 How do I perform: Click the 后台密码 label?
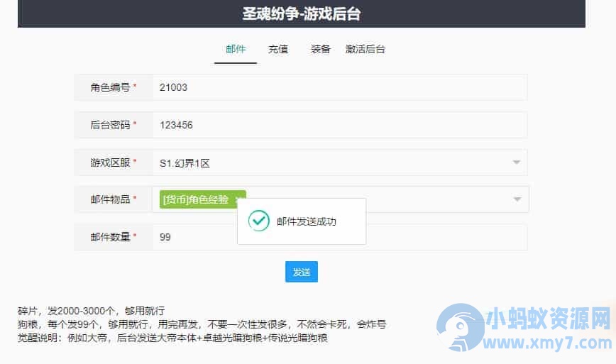coord(110,125)
